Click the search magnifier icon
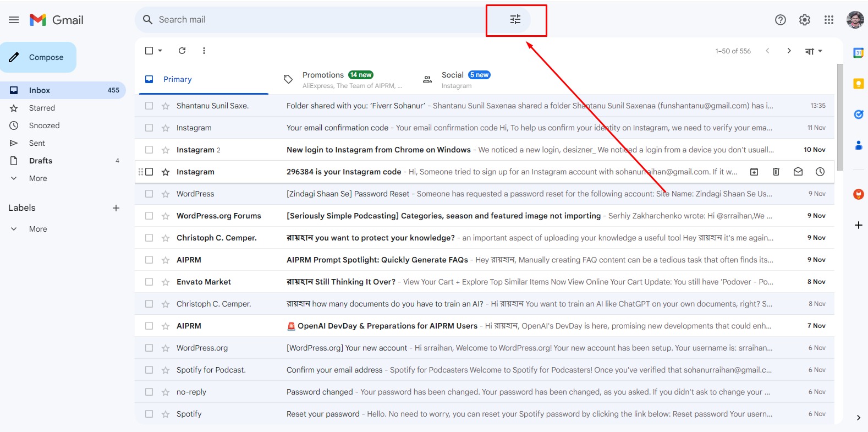This screenshot has width=868, height=432. click(x=147, y=20)
